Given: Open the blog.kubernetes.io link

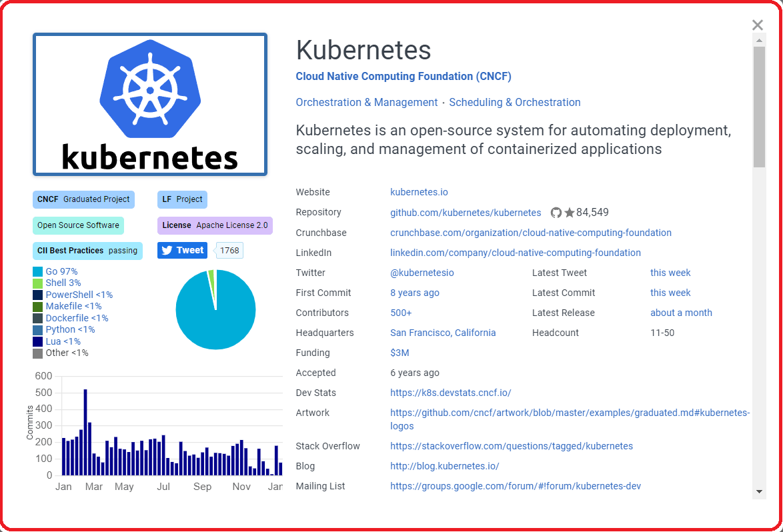Looking at the screenshot, I should (444, 466).
